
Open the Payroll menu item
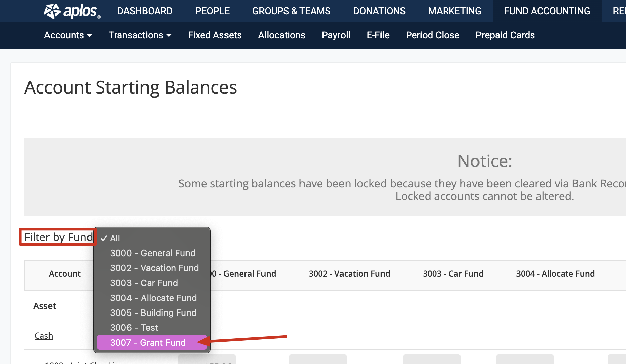[336, 35]
